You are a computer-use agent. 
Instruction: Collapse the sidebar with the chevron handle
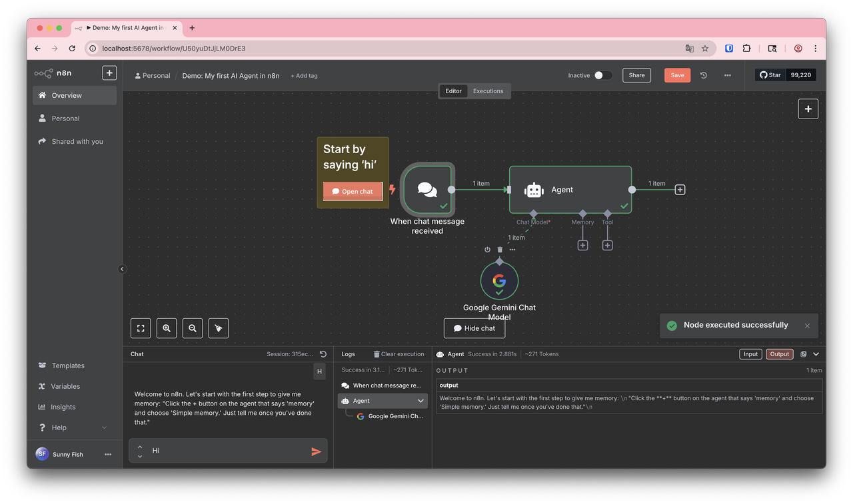pyautogui.click(x=122, y=269)
